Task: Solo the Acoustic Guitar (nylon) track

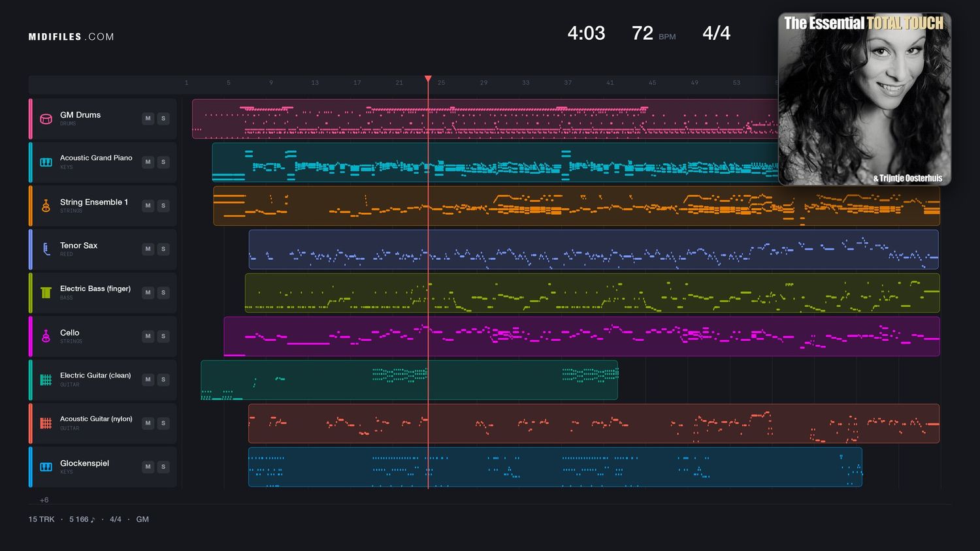Action: [163, 423]
